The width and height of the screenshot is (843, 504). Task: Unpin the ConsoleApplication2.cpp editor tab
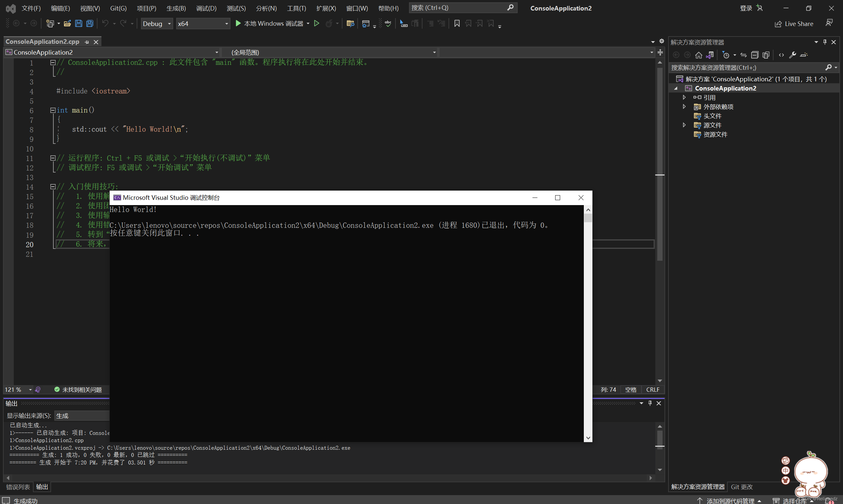[x=87, y=41]
